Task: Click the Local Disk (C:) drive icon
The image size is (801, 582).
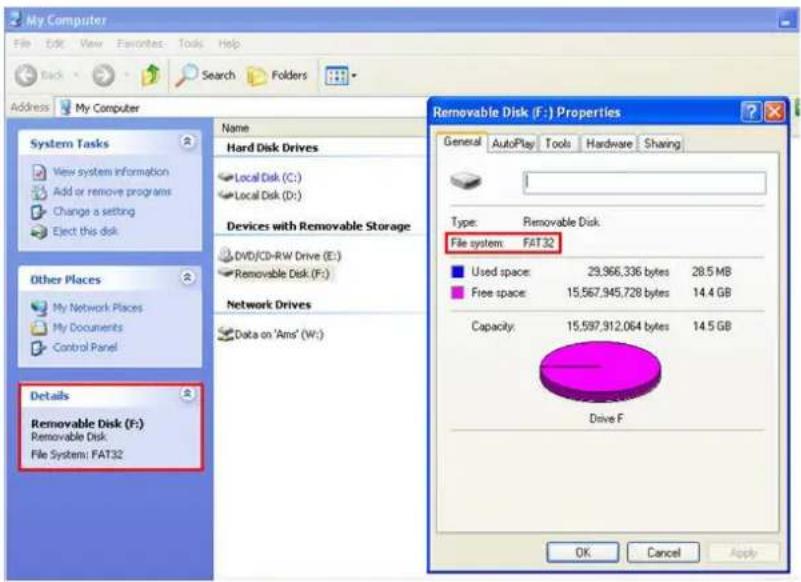Action: [226, 177]
